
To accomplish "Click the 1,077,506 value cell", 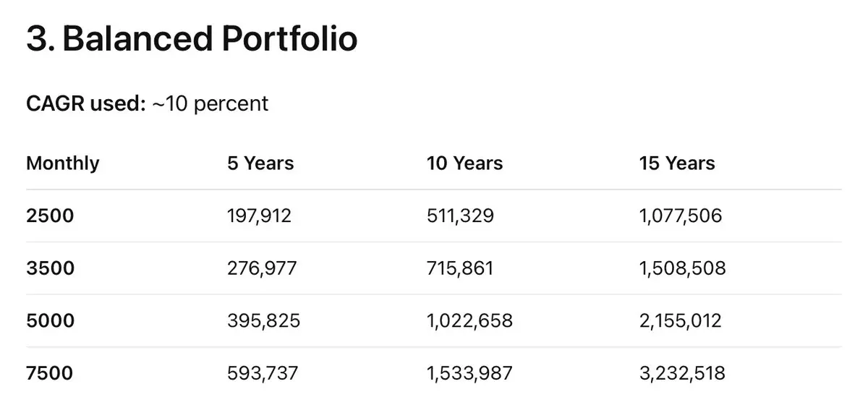I will point(680,216).
